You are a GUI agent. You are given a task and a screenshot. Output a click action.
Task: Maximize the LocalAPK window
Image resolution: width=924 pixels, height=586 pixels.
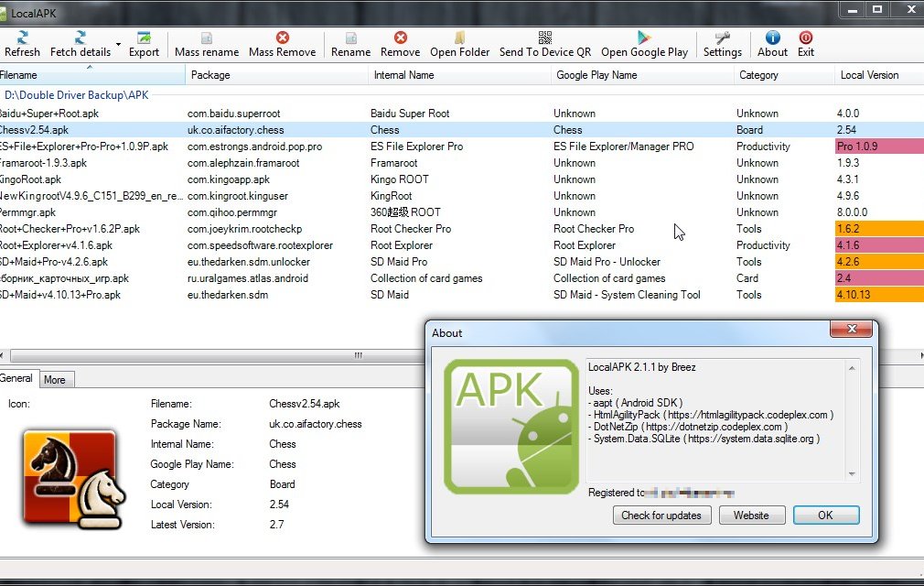tap(877, 10)
